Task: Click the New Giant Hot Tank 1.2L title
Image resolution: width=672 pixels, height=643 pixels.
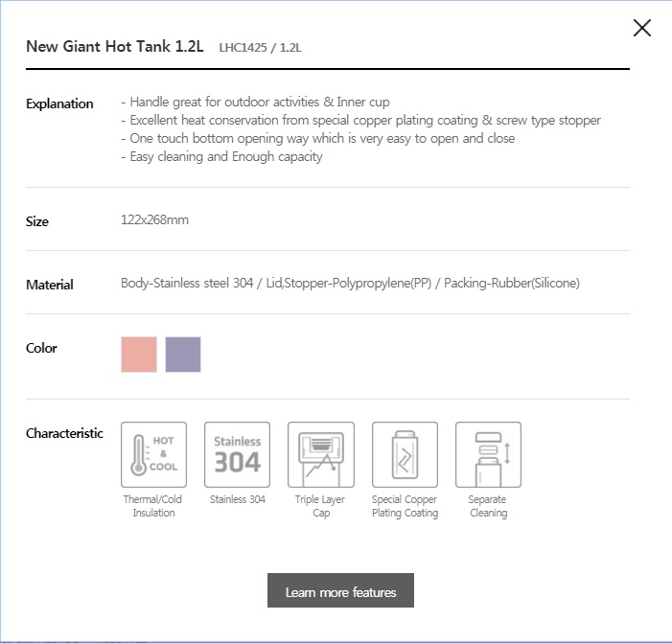Action: tap(115, 46)
